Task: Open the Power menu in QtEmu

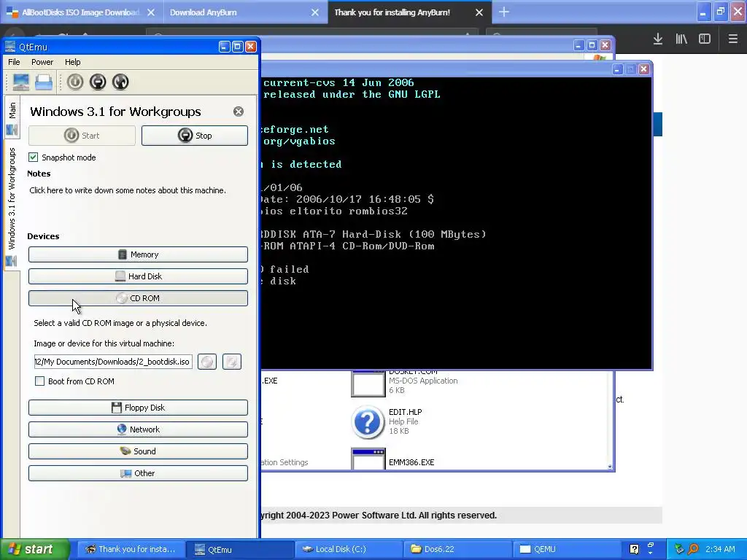Action: point(42,62)
